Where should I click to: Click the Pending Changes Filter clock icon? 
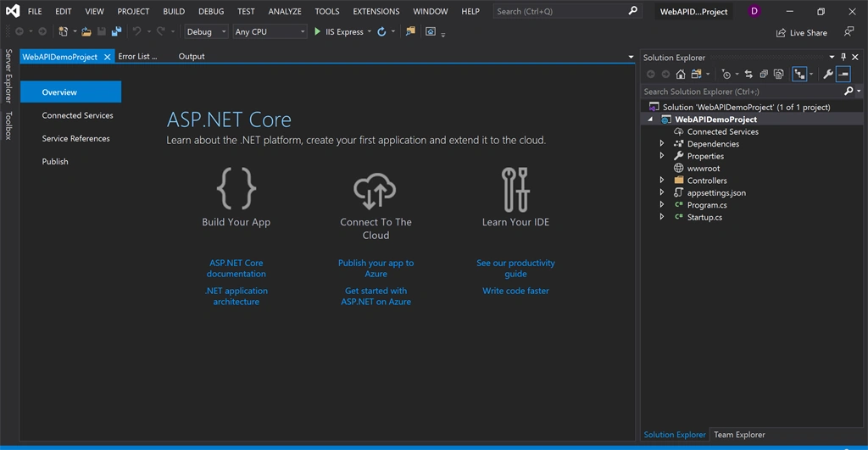click(x=726, y=75)
